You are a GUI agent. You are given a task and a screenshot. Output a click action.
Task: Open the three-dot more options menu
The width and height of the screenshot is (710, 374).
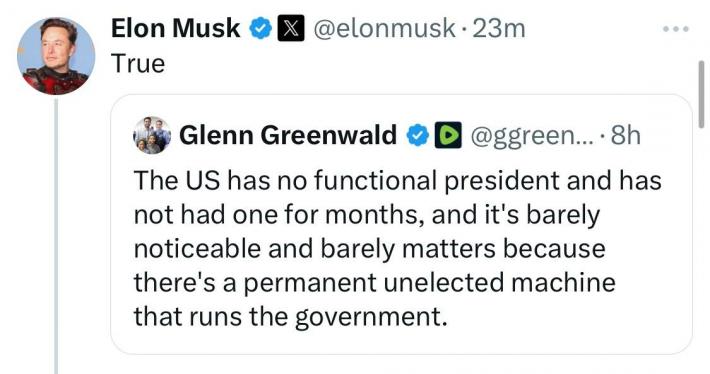click(x=676, y=29)
